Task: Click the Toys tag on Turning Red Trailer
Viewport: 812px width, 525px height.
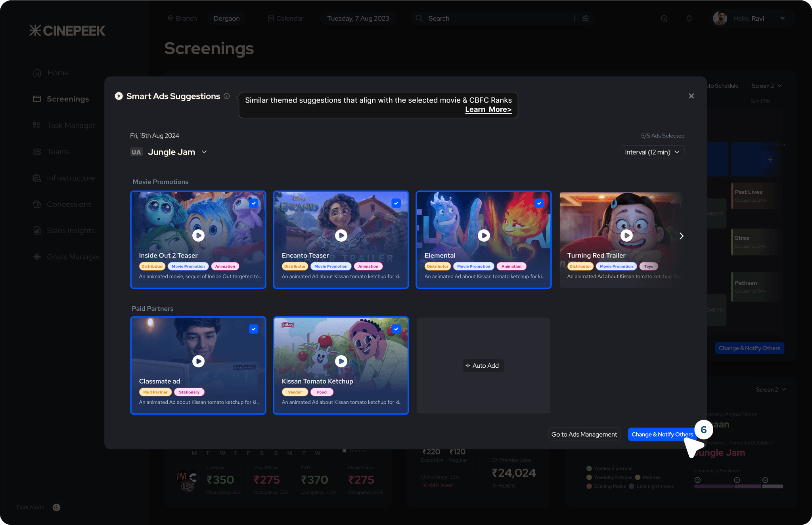Action: (x=649, y=266)
